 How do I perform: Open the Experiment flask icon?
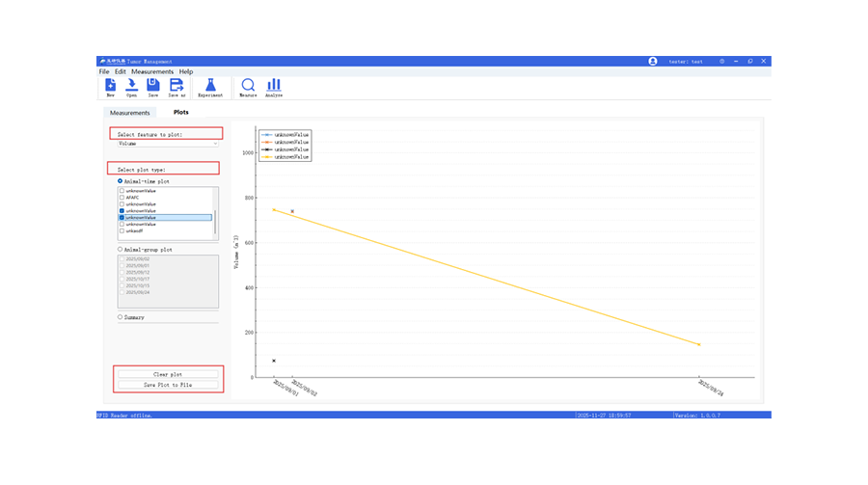[x=210, y=86]
